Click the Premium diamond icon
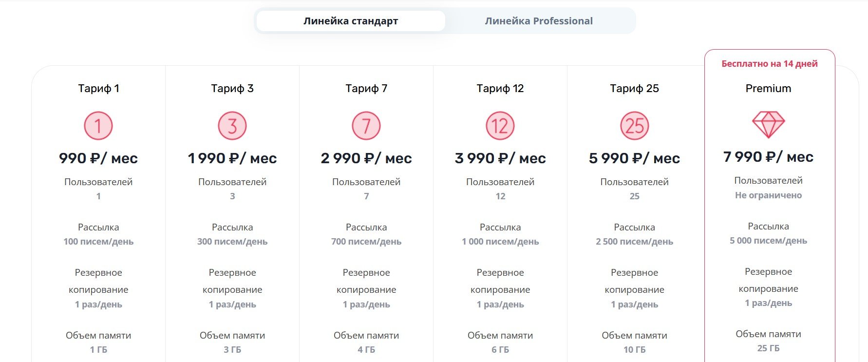This screenshot has width=868, height=362. [768, 124]
